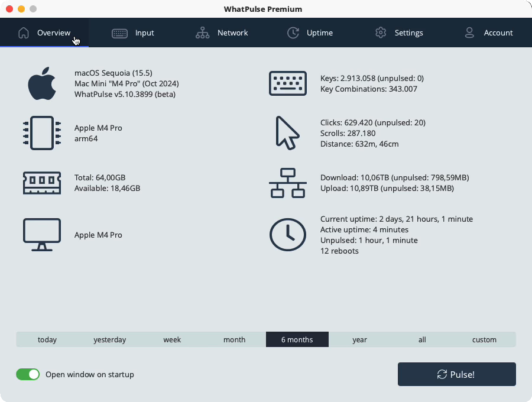Click the macOS Sequoia (15.5) text

click(x=113, y=73)
